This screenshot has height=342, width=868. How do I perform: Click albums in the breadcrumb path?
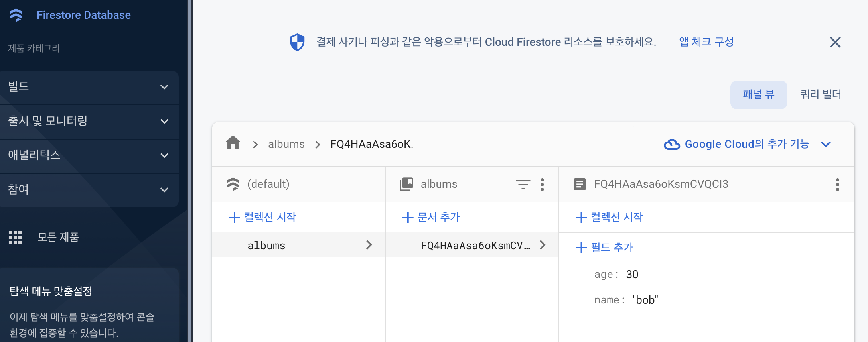(286, 144)
